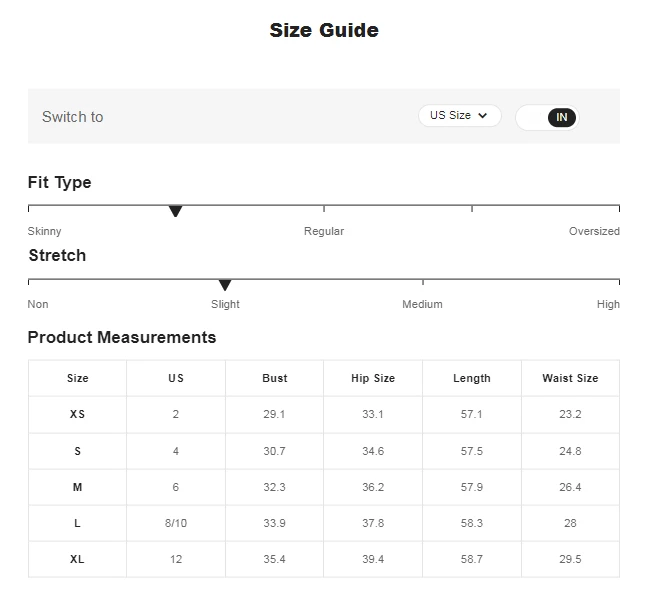Click the Size Guide heading
The height and width of the screenshot is (590, 645).
(x=324, y=30)
